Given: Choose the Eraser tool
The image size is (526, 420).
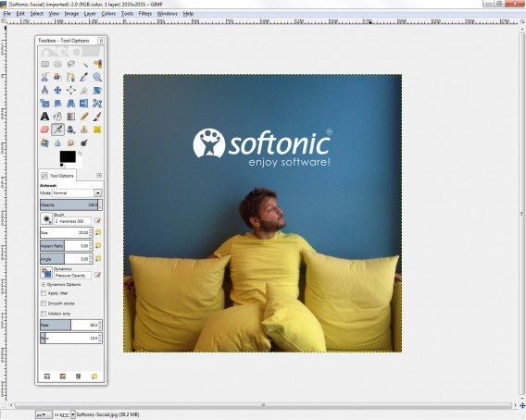Looking at the screenshot, I should click(x=44, y=130).
